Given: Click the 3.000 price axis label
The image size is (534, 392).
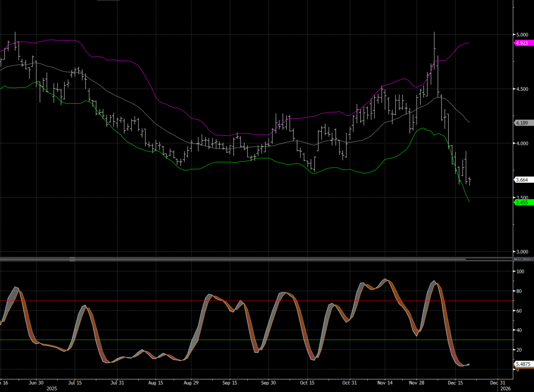Looking at the screenshot, I should point(522,252).
